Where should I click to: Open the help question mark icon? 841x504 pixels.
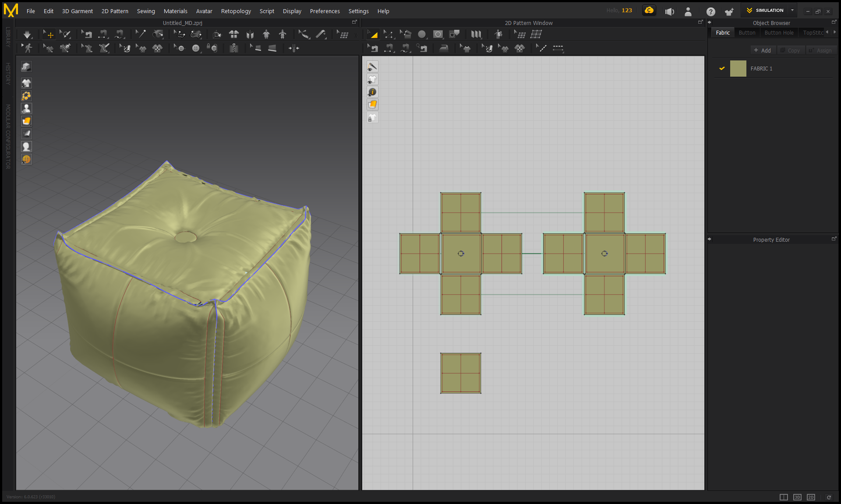click(710, 12)
